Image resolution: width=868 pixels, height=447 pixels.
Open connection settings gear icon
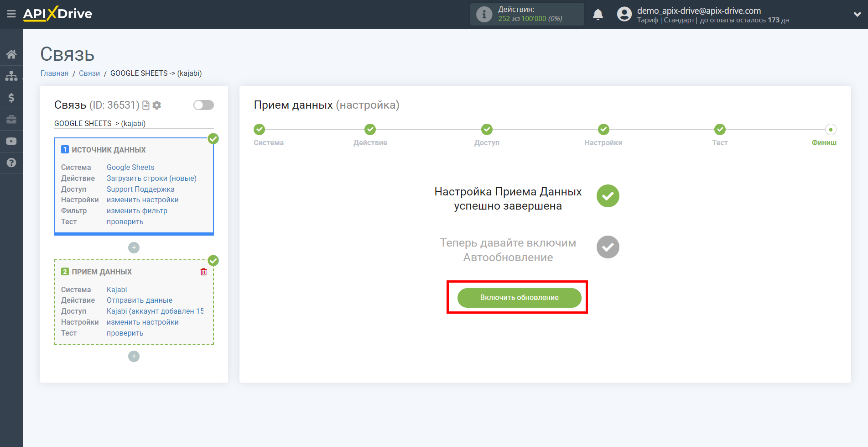coord(157,105)
